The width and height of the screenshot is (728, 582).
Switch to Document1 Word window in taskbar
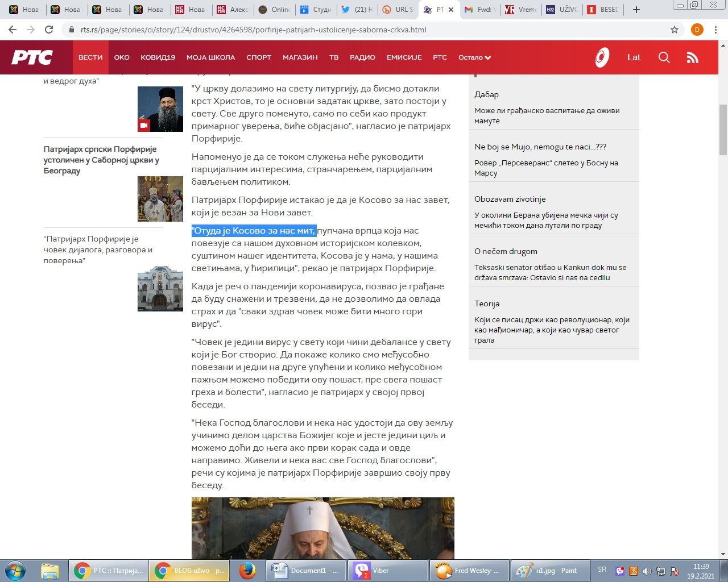coord(307,571)
